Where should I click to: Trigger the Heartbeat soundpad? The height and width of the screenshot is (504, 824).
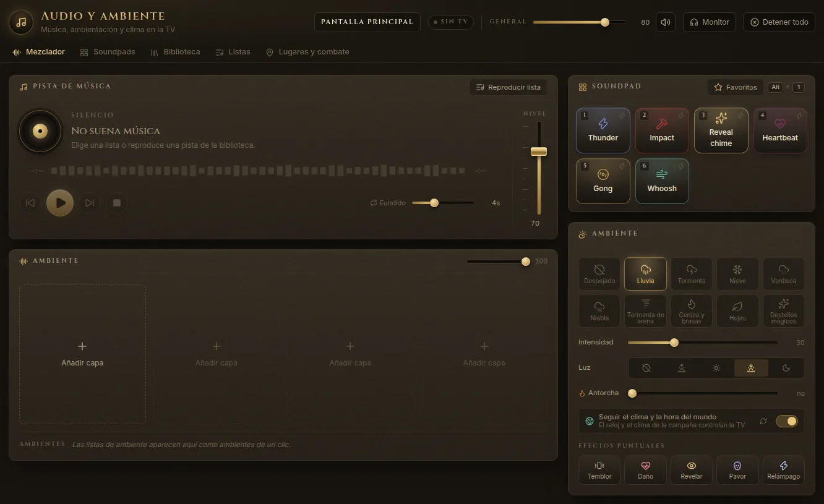point(780,130)
